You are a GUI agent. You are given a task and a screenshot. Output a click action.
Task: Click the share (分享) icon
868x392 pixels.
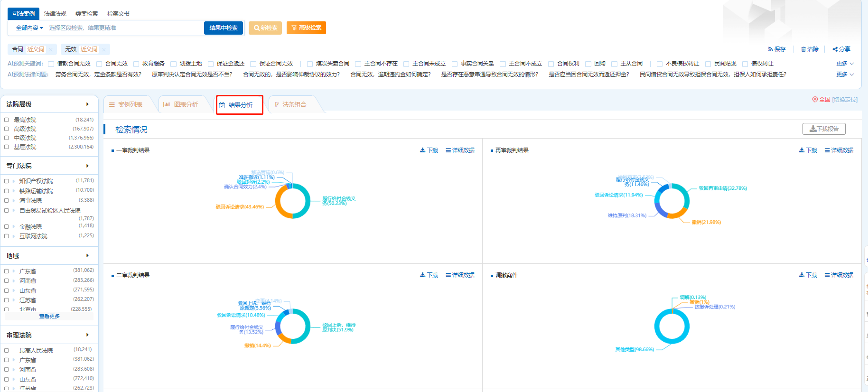tap(835, 49)
